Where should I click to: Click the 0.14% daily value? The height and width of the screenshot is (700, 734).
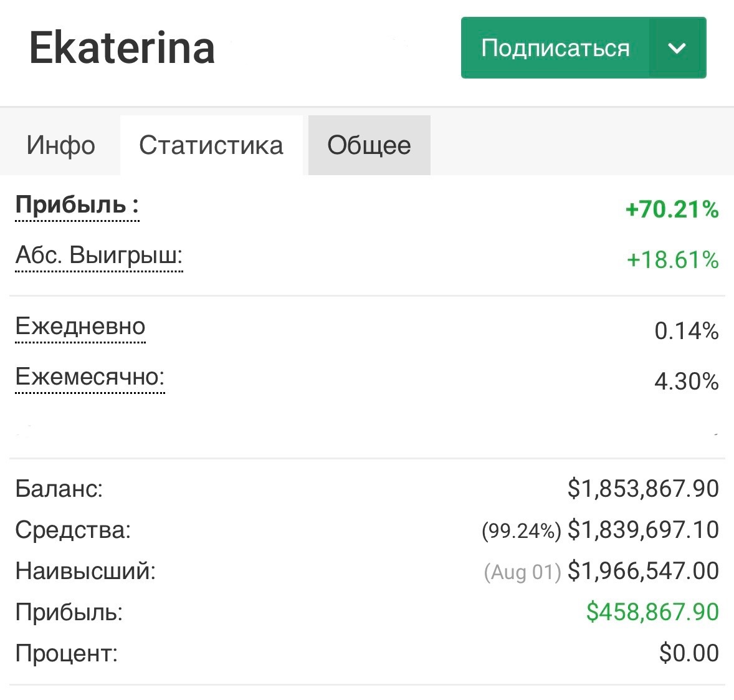pyautogui.click(x=686, y=330)
